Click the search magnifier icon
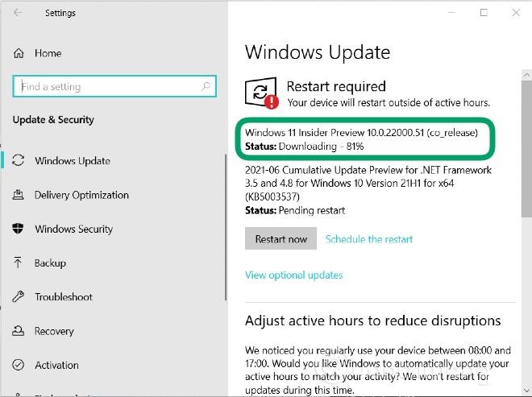532x397 pixels. 206,86
